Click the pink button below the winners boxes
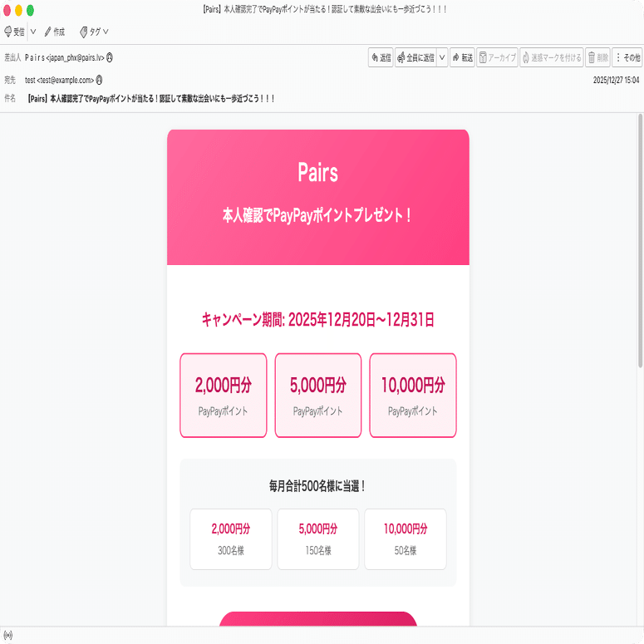 pos(318,619)
